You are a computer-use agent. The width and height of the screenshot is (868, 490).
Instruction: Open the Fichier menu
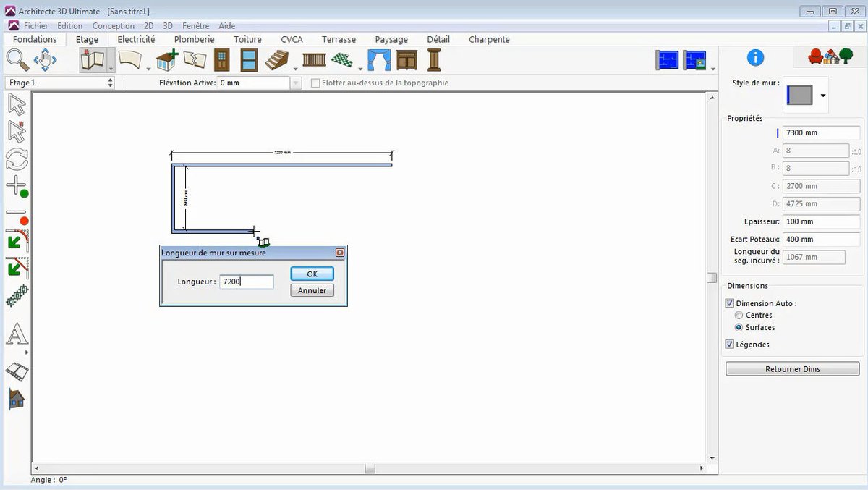[x=36, y=26]
